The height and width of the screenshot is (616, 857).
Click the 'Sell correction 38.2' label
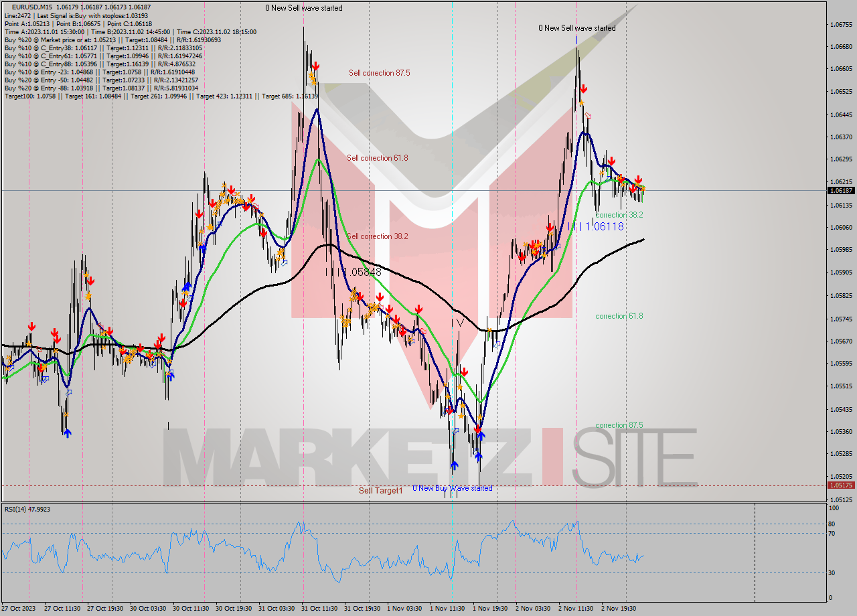click(377, 236)
